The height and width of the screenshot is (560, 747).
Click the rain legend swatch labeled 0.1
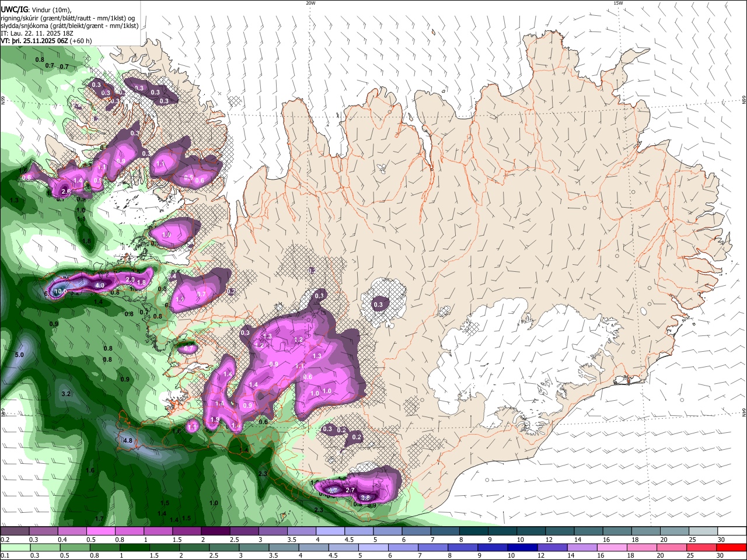pos(15,547)
